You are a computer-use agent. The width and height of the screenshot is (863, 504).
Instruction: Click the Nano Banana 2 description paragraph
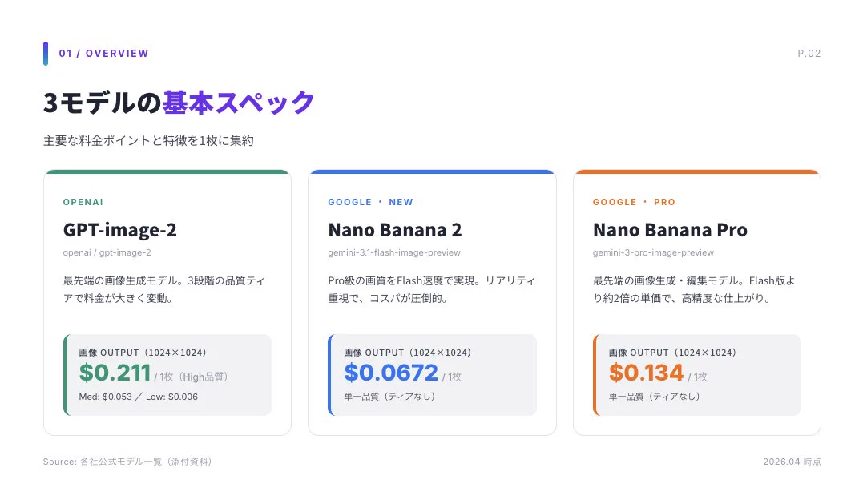pyautogui.click(x=431, y=289)
